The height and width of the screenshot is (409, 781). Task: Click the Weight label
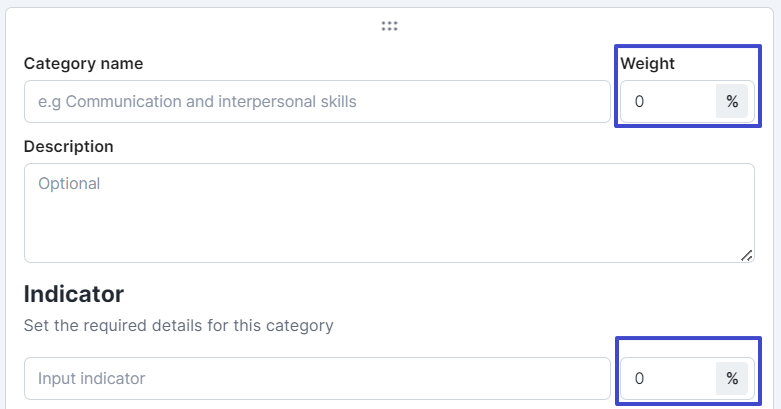pyautogui.click(x=648, y=63)
